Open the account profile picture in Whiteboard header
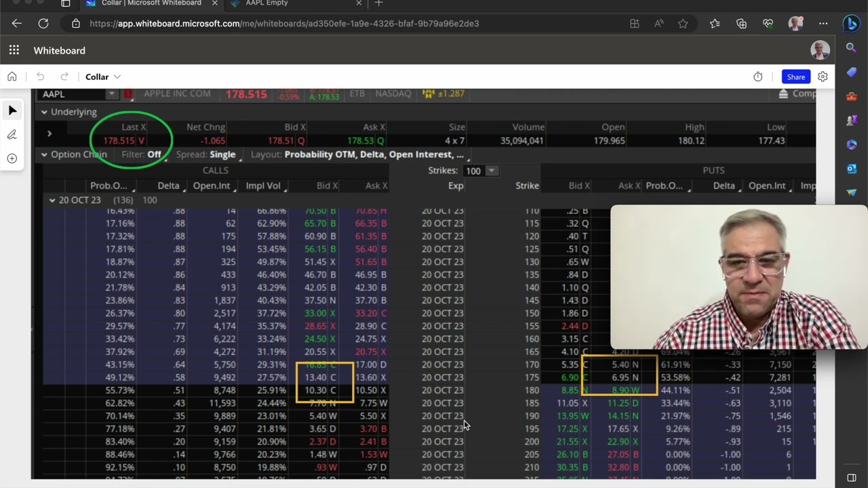Image resolution: width=868 pixels, height=488 pixels. pos(820,50)
